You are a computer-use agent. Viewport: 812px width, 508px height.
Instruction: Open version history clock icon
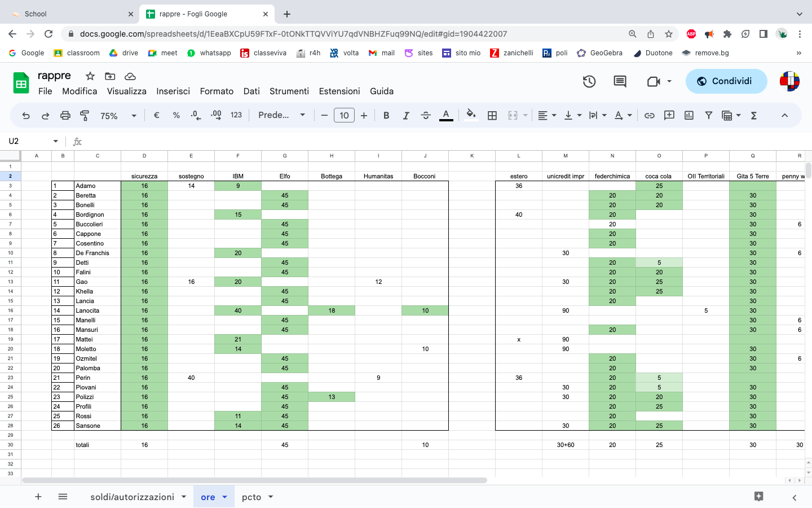click(x=589, y=81)
